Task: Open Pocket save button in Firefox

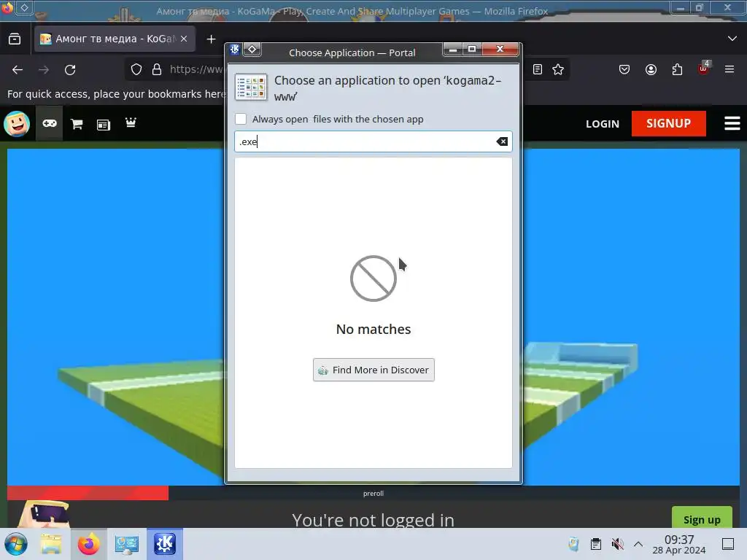Action: [x=624, y=69]
